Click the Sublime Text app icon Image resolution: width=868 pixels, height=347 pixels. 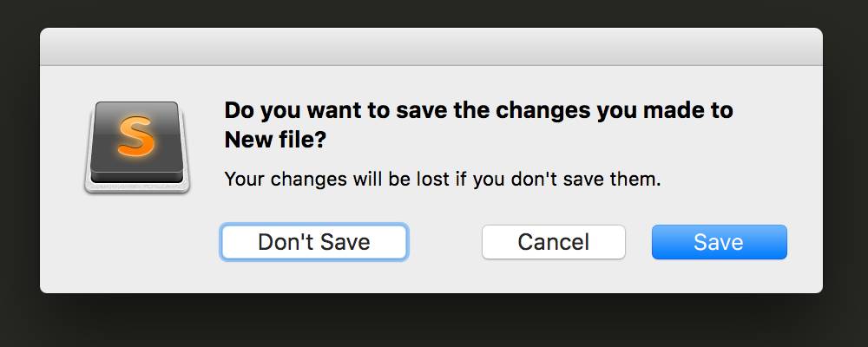(137, 147)
